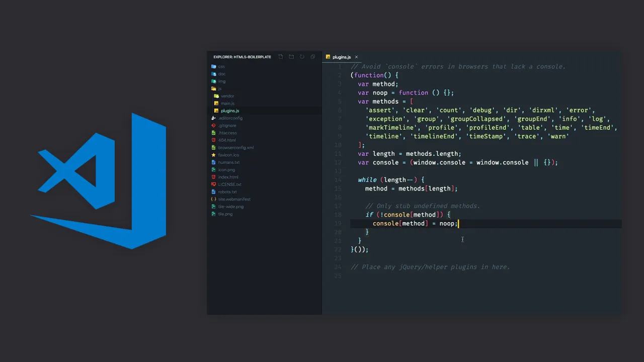Expand the css folder

[220, 66]
